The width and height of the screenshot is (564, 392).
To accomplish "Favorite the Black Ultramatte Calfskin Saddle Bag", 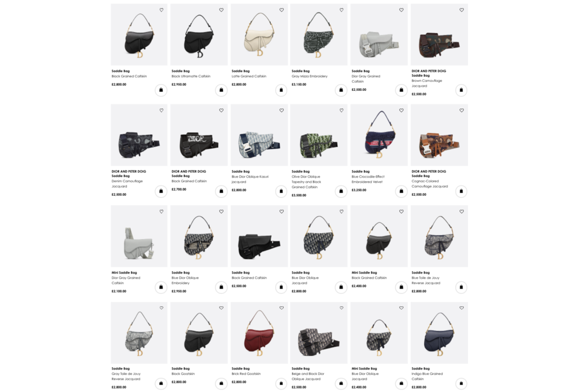I will pos(221,10).
